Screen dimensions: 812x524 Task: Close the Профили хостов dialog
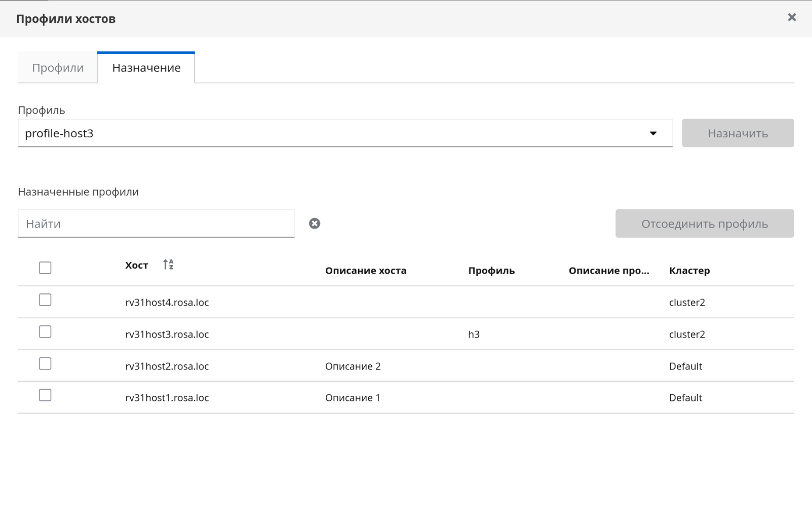point(792,18)
